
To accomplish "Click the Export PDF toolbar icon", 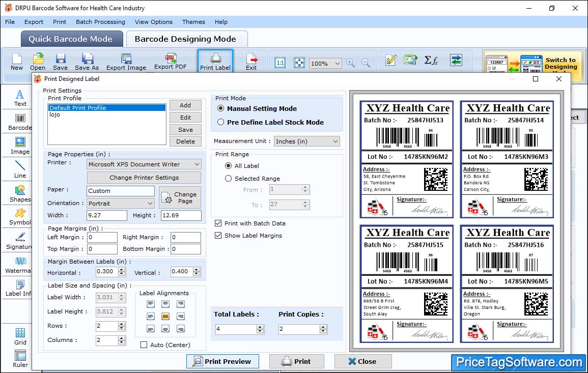I will pyautogui.click(x=170, y=61).
